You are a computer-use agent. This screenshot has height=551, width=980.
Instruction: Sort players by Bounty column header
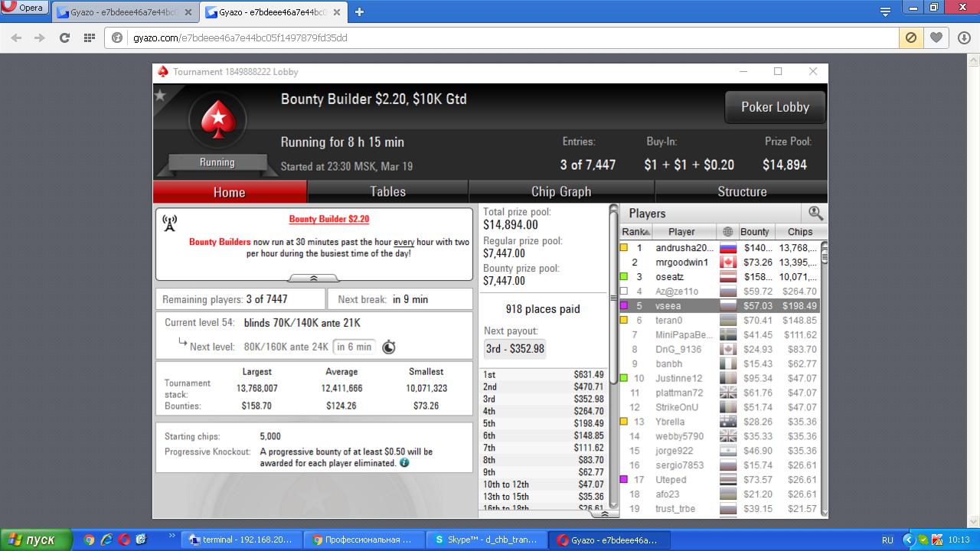[x=755, y=232]
